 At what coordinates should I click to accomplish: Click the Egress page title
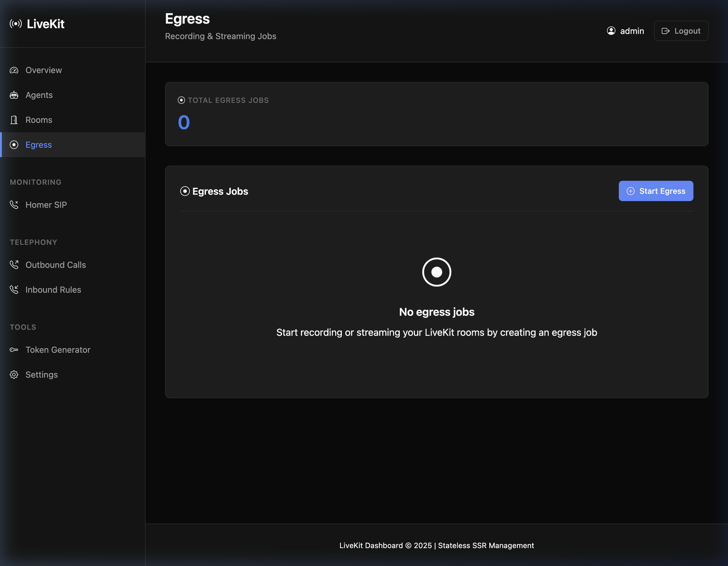point(187,19)
